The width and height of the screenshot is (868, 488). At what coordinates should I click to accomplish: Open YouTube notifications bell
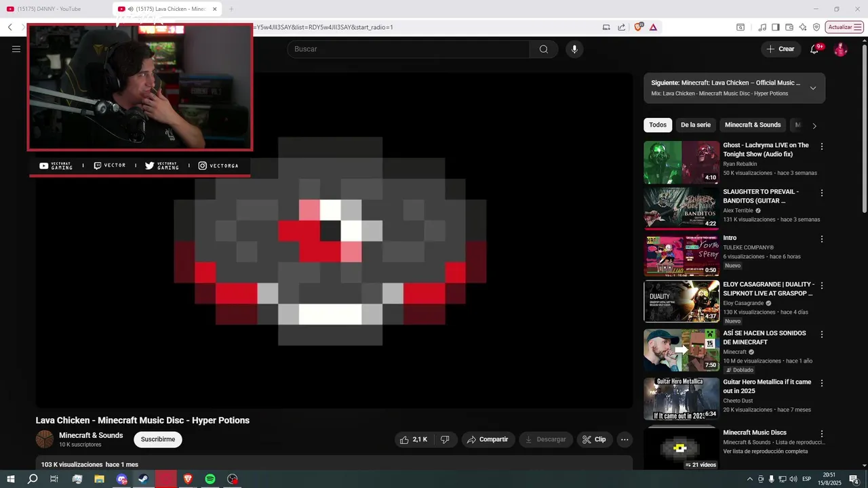[x=814, y=49]
